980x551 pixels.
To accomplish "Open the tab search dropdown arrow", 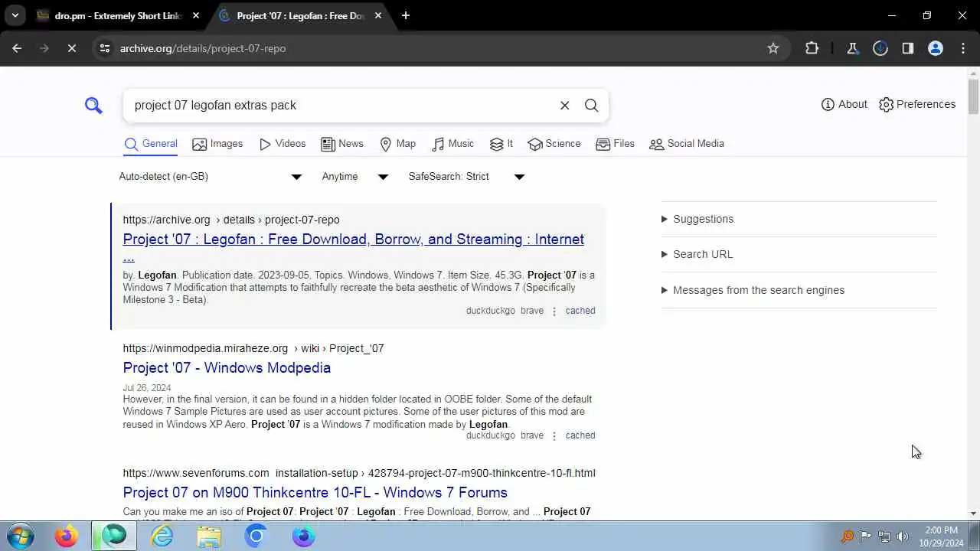I will 15,15.
